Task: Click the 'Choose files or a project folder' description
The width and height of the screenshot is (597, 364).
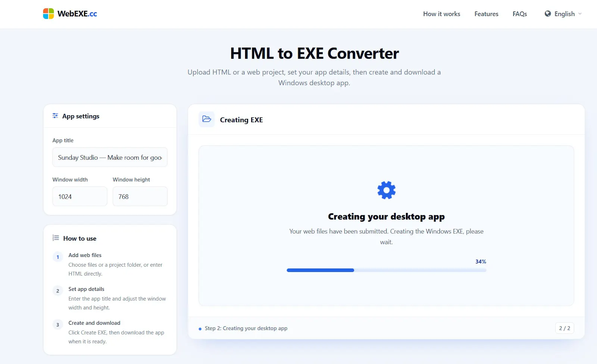Action: click(x=115, y=269)
